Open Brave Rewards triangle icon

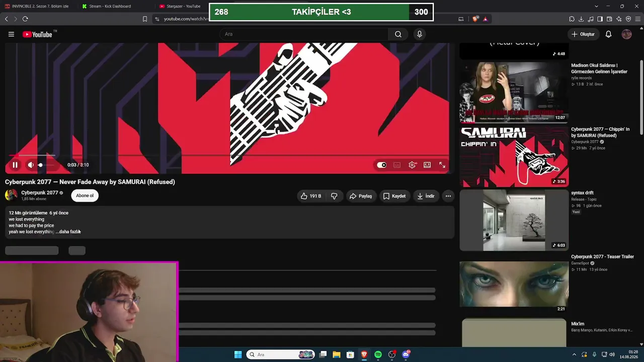[x=485, y=19]
